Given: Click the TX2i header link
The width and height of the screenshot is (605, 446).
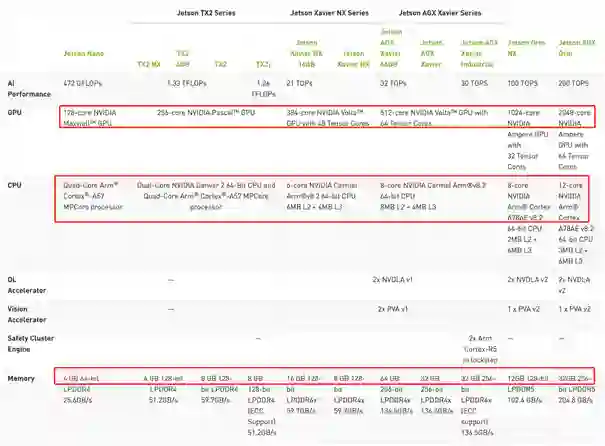Looking at the screenshot, I should [x=263, y=64].
